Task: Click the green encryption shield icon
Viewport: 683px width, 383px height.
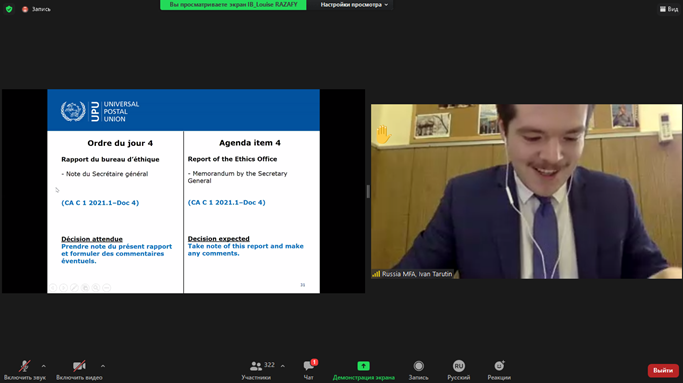Action: pos(9,9)
